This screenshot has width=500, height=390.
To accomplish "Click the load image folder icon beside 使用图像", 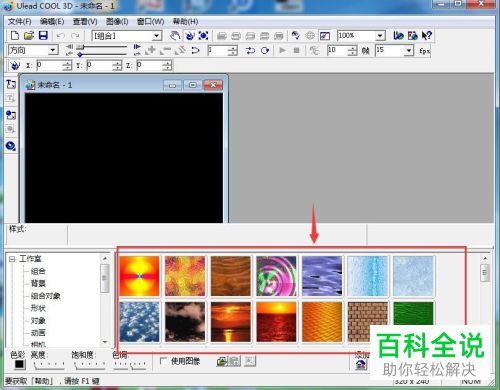I will tap(221, 361).
